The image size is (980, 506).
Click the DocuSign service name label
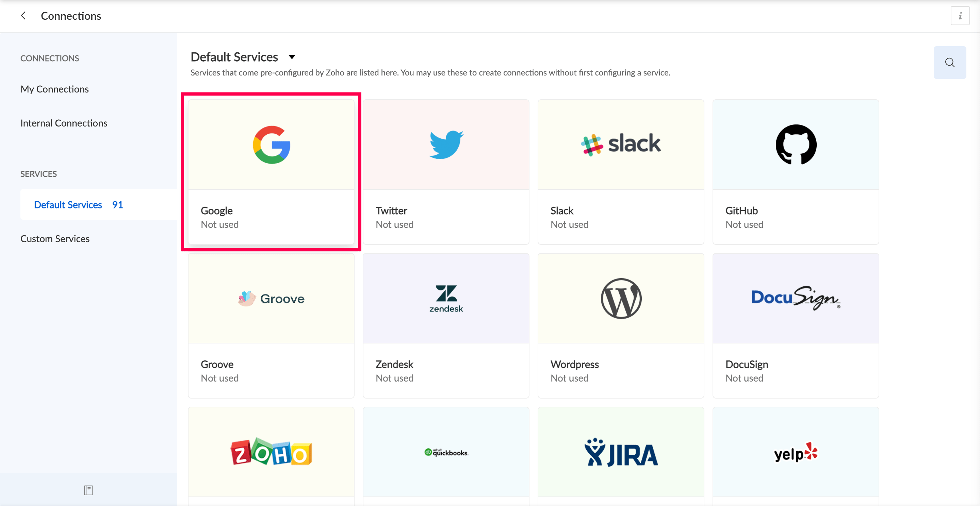(747, 364)
